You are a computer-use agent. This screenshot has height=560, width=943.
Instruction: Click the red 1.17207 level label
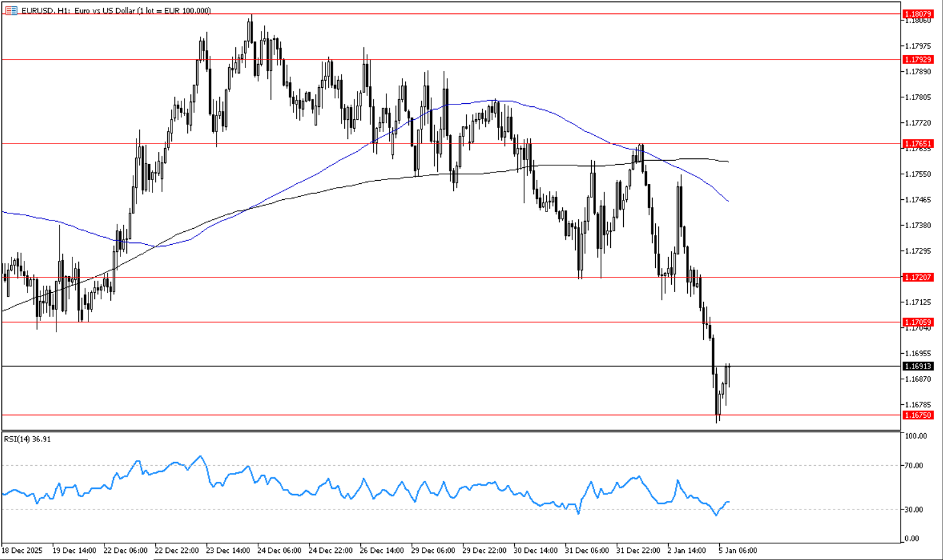(x=917, y=277)
